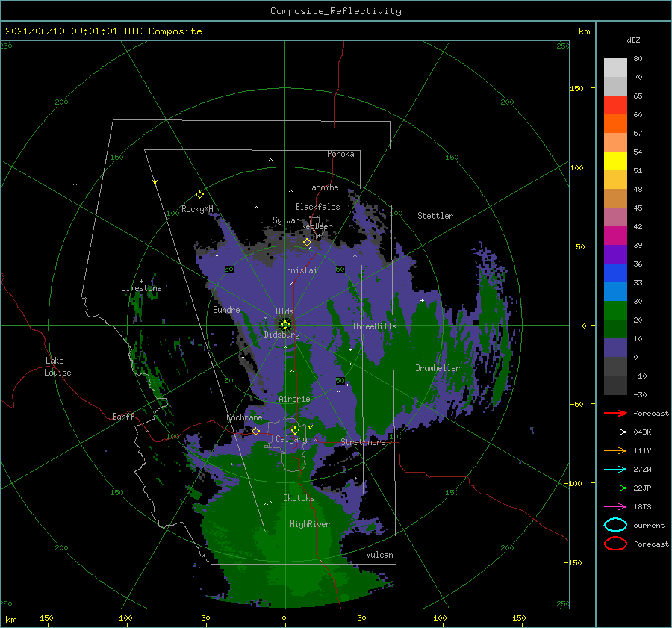Click the RockyMH label
Viewport: 672px width, 628px height.
pos(197,209)
